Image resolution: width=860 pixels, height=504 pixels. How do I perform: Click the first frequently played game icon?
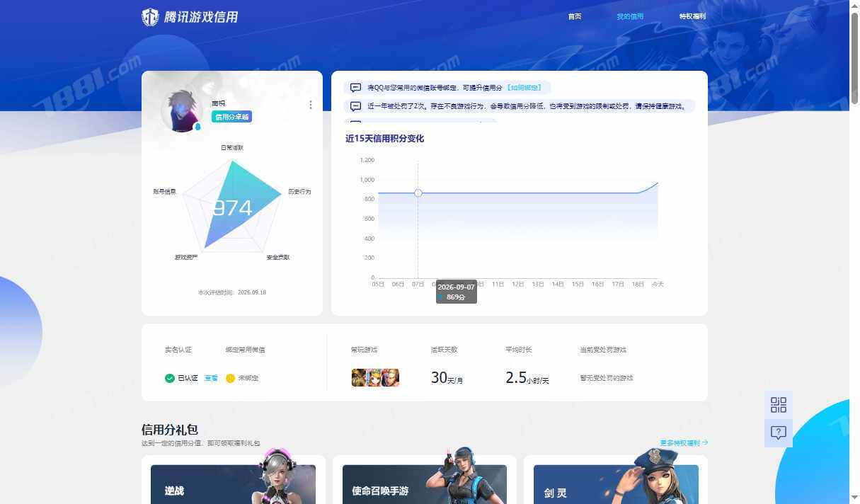point(359,378)
